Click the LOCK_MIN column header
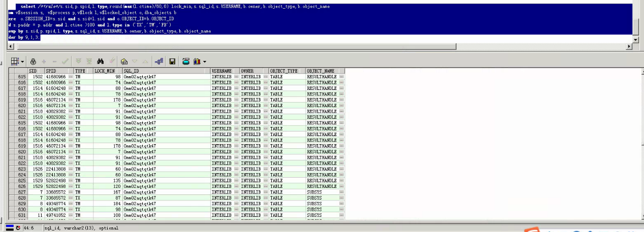Image resolution: width=644 pixels, height=232 pixels. click(x=107, y=71)
